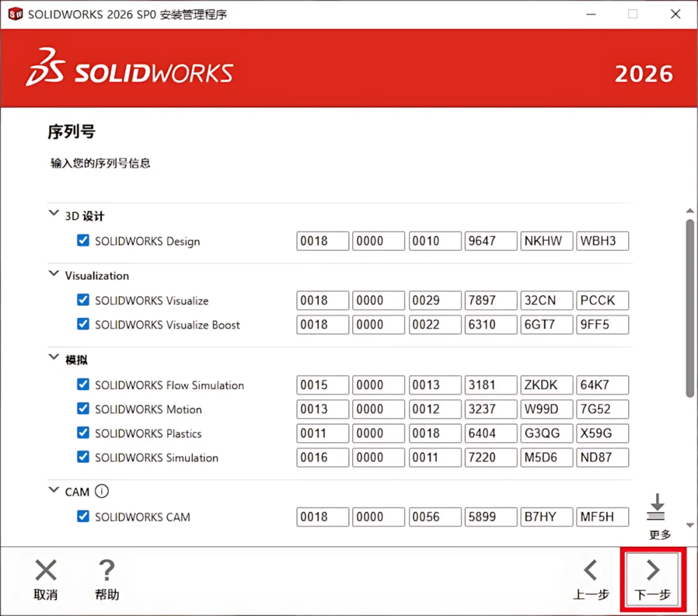The image size is (698, 616).
Task: Click Simulation serial field containing 0016
Action: (x=323, y=458)
